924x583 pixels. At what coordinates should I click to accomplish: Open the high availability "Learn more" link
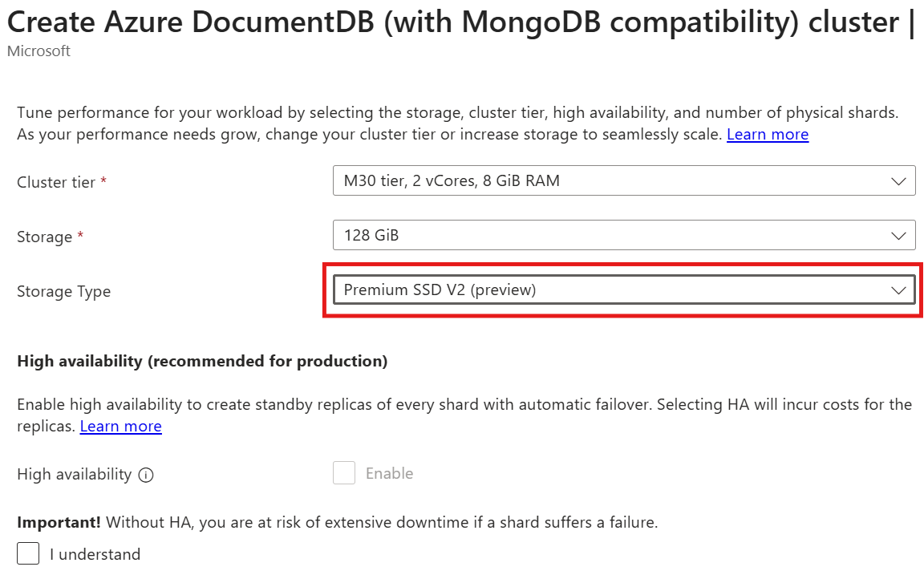pos(120,426)
